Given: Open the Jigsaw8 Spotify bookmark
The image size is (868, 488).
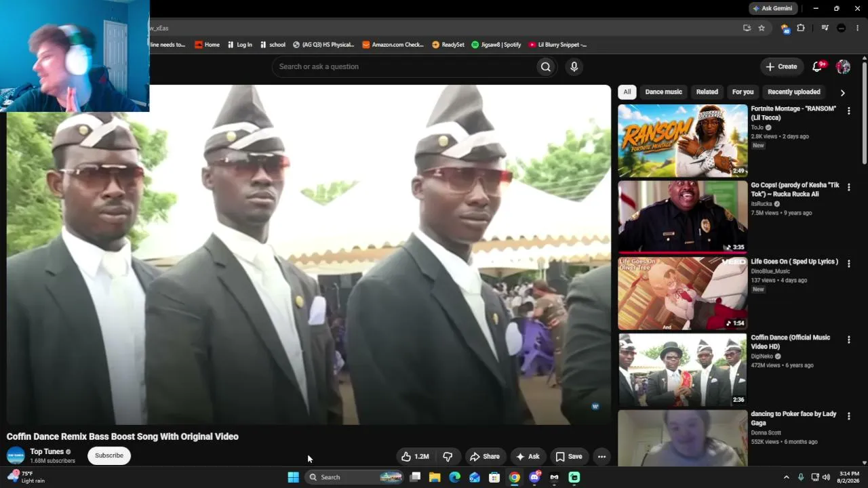Looking at the screenshot, I should coord(496,45).
